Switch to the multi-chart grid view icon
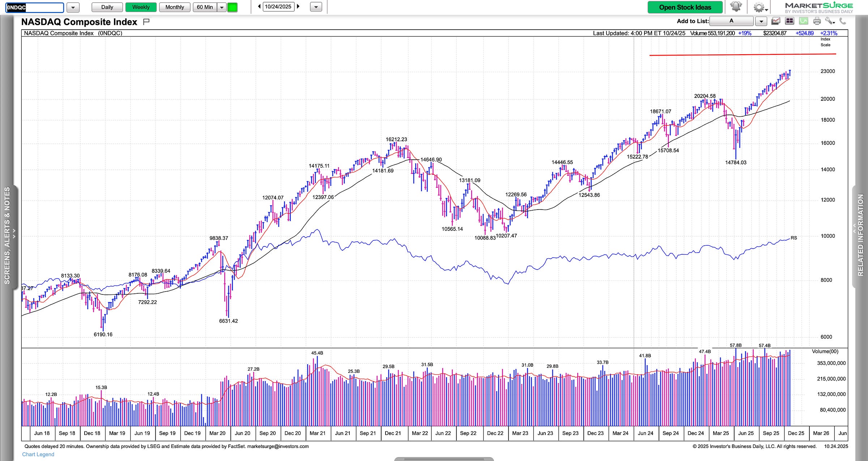868x461 pixels. pyautogui.click(x=790, y=21)
